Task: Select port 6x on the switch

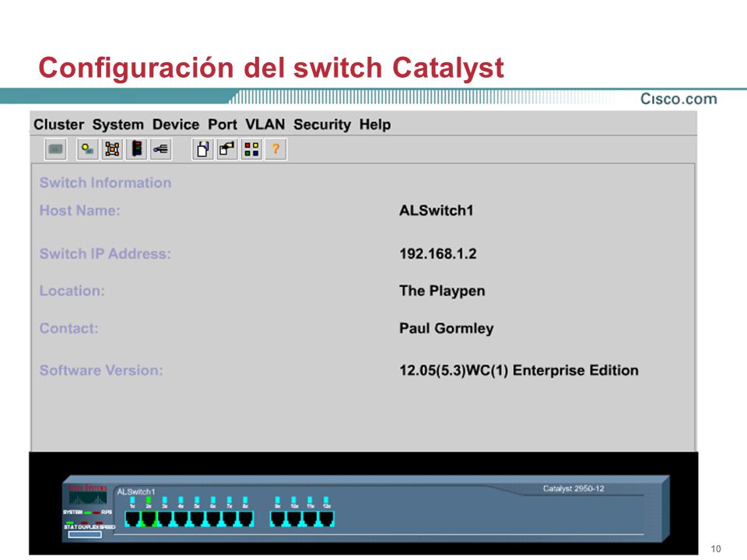Action: tap(213, 519)
